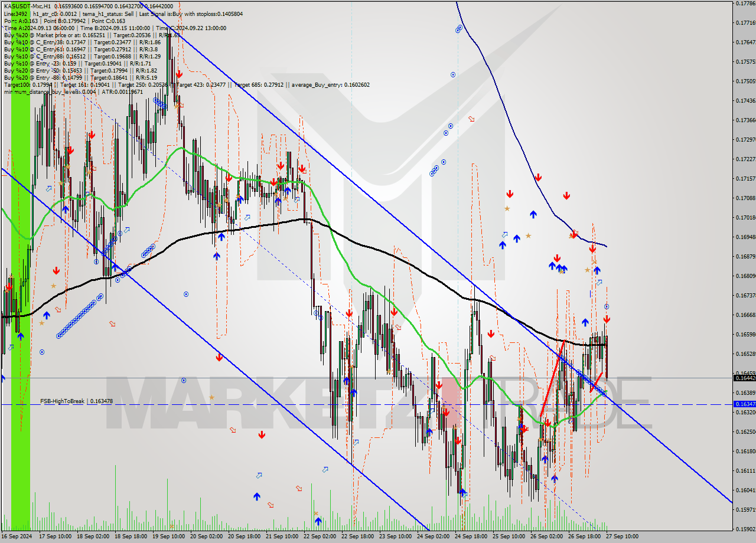Click the 0.17297 price axis label

pos(745,139)
